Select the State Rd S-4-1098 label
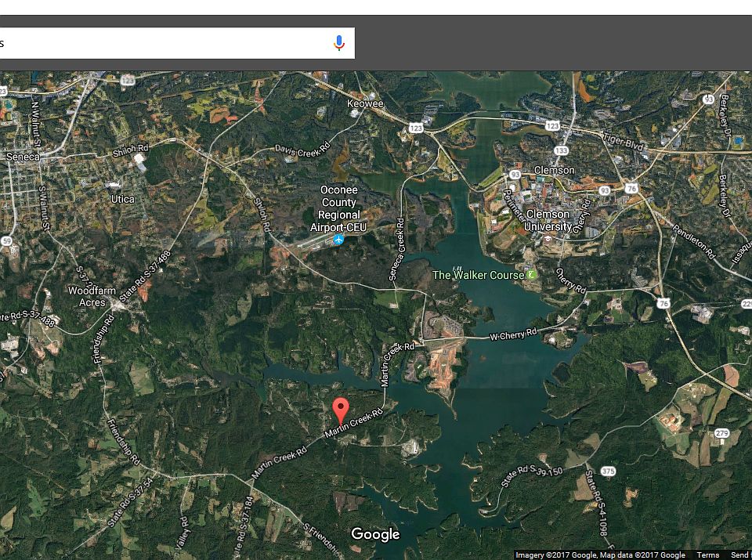Viewport: 752px width, 560px height. 595,503
